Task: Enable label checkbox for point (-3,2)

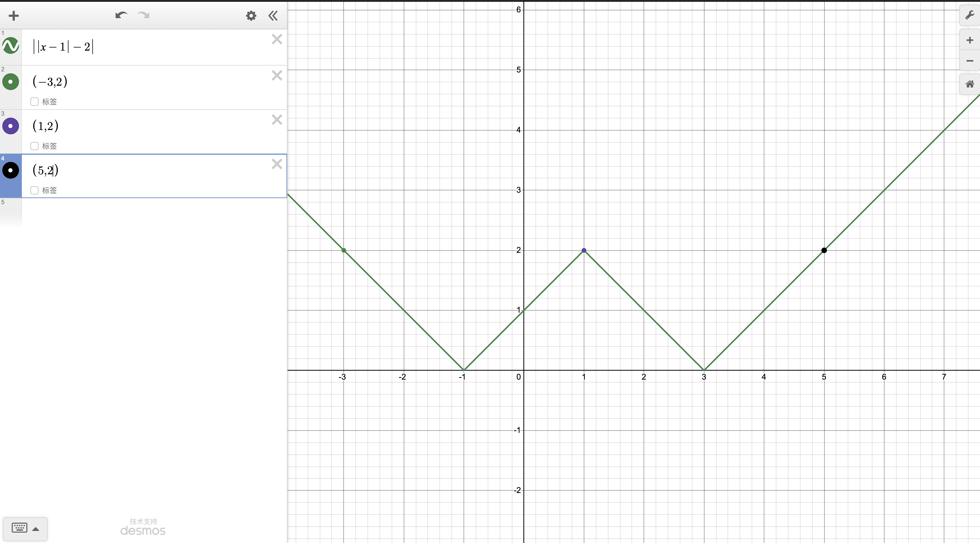Action: 35,102
